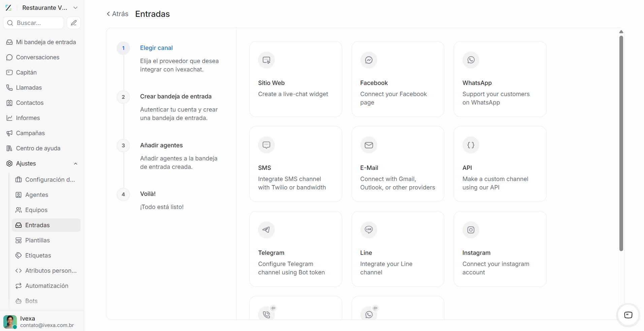Open the compose new conversation pencil icon
The width and height of the screenshot is (644, 331).
(74, 23)
